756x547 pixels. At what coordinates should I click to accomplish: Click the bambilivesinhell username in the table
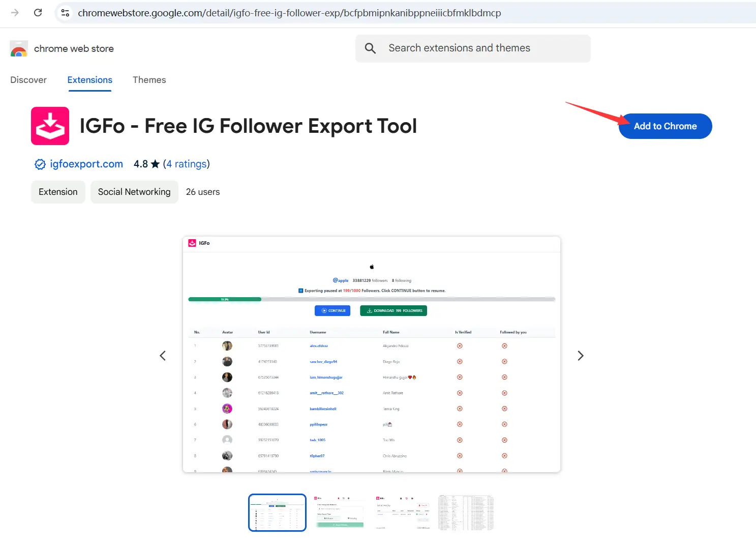point(323,409)
